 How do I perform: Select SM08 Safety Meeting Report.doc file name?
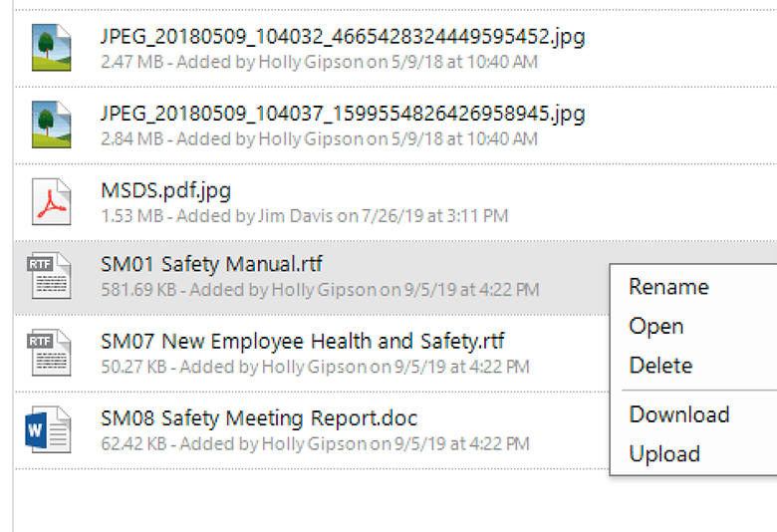tap(259, 418)
